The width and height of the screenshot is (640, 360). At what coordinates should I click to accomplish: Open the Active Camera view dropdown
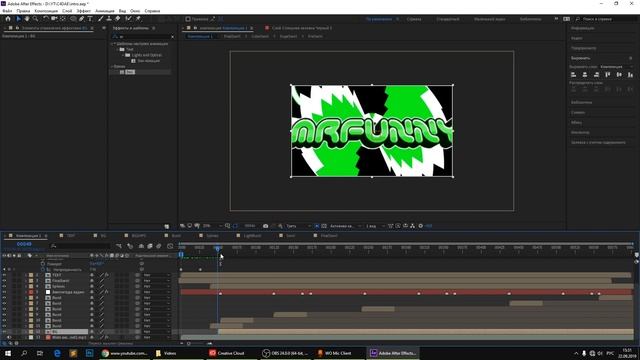tap(345, 226)
